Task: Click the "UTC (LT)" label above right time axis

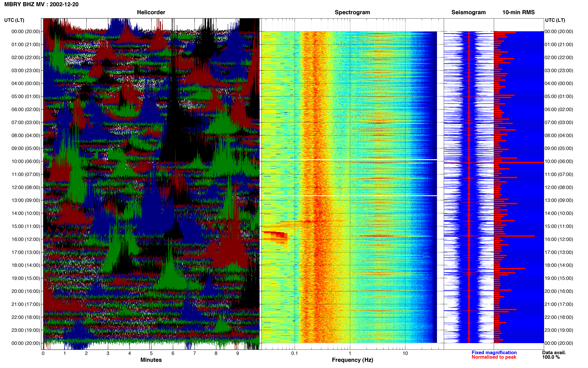Action: coord(555,20)
